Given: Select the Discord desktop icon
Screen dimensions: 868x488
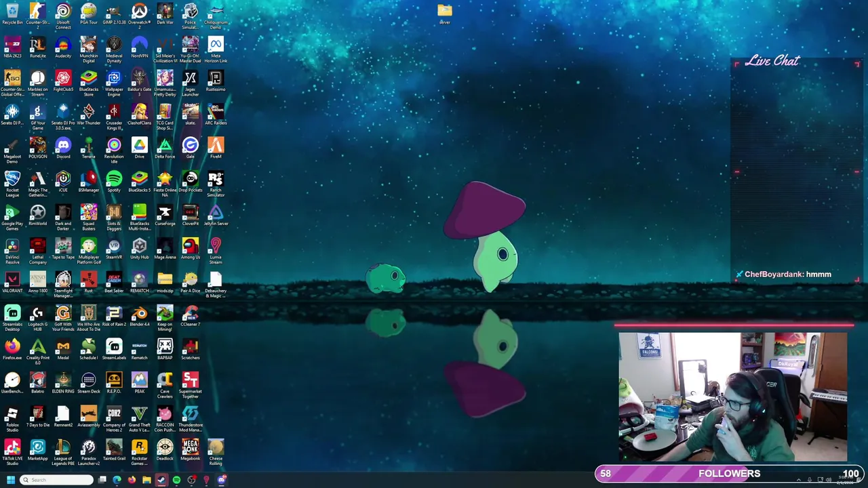Looking at the screenshot, I should pyautogui.click(x=63, y=148).
